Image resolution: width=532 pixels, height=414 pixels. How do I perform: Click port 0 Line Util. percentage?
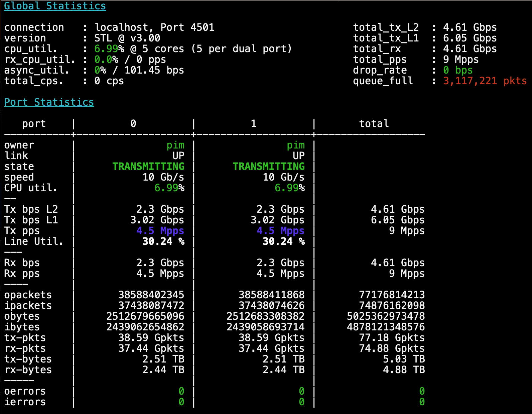point(163,241)
